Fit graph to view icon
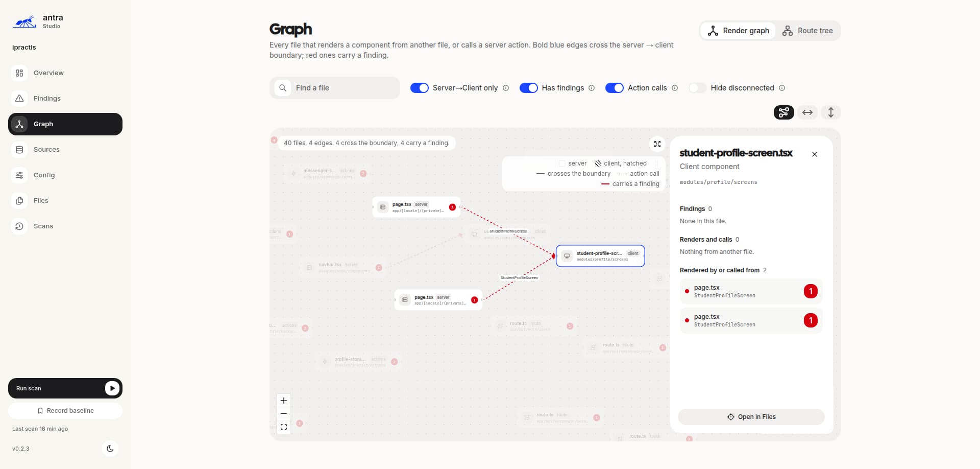 [x=284, y=427]
